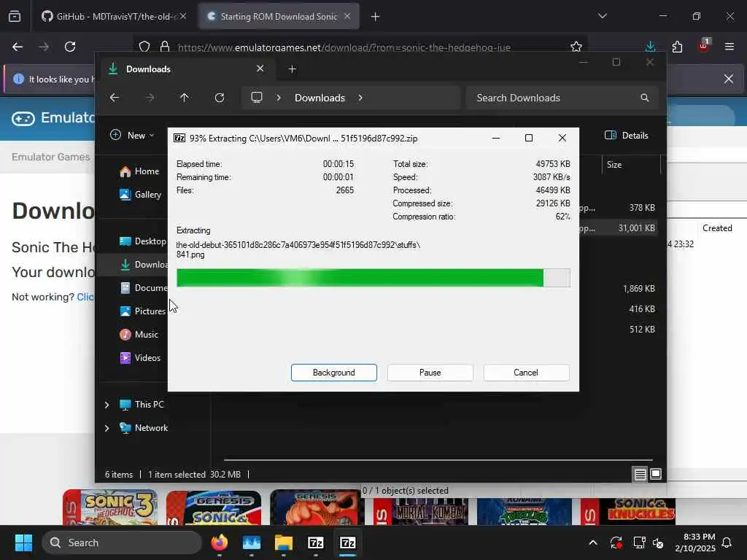Reload the Firefox page
The height and width of the screenshot is (560, 747).
70,47
